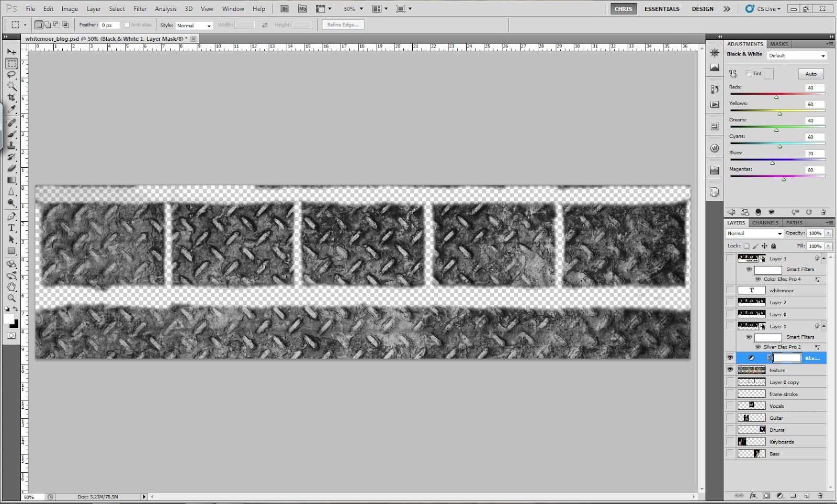Image resolution: width=837 pixels, height=504 pixels.
Task: Hide the texture layer visibility eye
Action: tap(730, 370)
